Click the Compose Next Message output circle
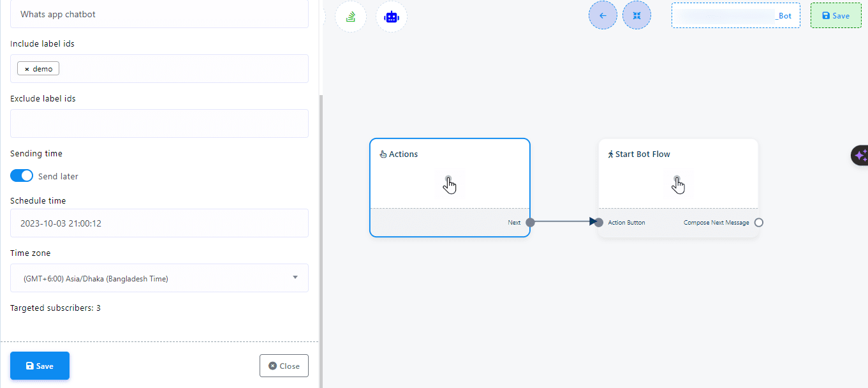The height and width of the screenshot is (388, 868). 758,223
